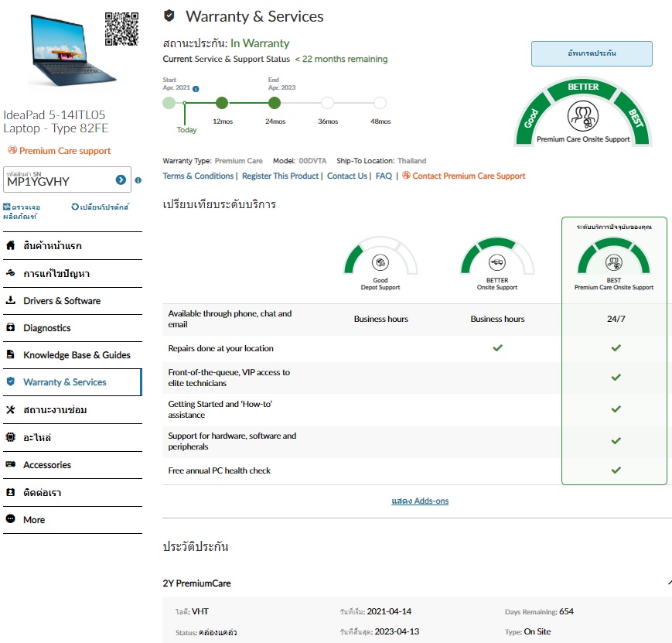Collapse the 2Y PremiumCare warranty section
The width and height of the screenshot is (672, 643).
click(669, 583)
